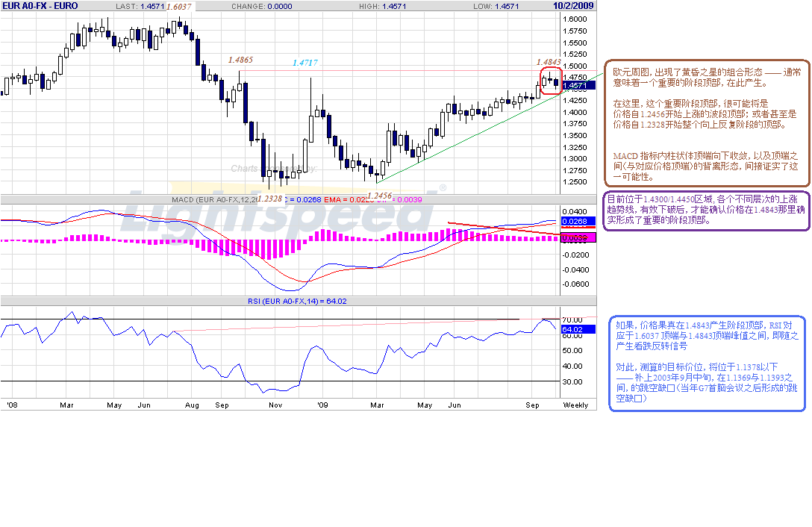Select the 1.4000 price axis value
The width and height of the screenshot is (812, 527).
click(x=575, y=113)
